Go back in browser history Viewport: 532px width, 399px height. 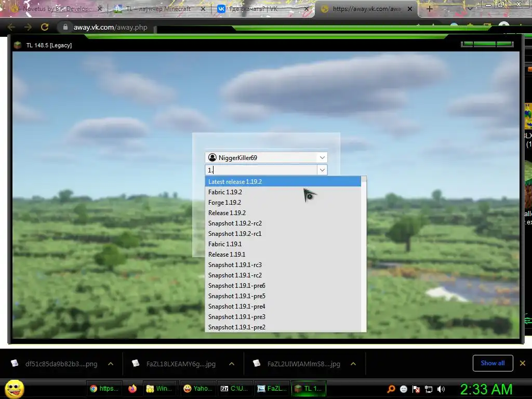11,27
